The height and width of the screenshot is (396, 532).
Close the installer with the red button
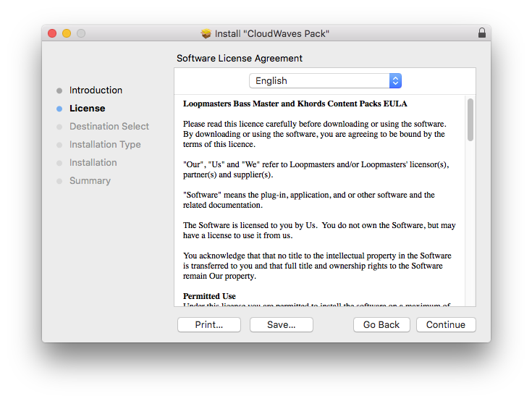pos(52,33)
